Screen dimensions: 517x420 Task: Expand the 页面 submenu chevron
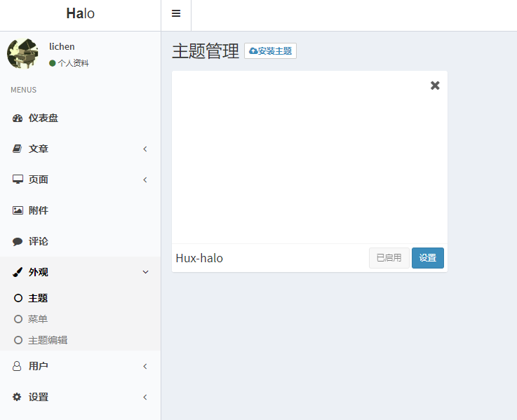[x=145, y=179]
